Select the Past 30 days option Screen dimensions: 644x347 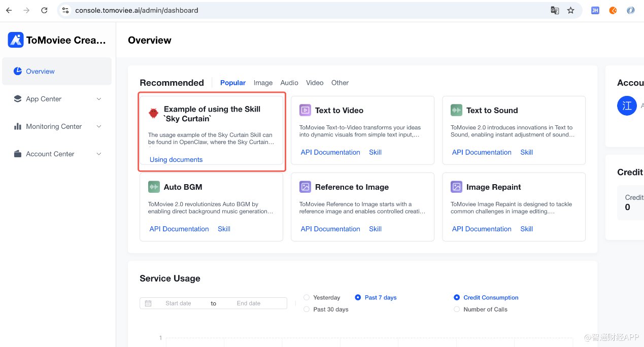(307, 309)
